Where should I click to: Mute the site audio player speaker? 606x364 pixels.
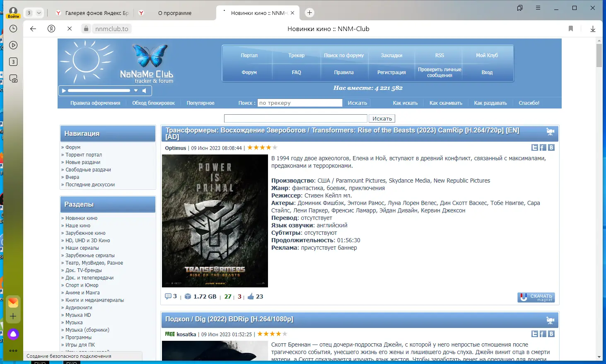[x=144, y=90]
